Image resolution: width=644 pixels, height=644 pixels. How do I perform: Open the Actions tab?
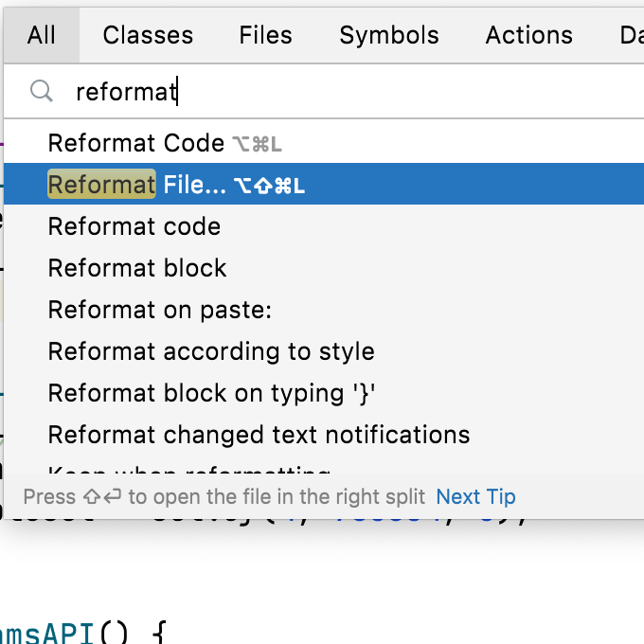(528, 35)
